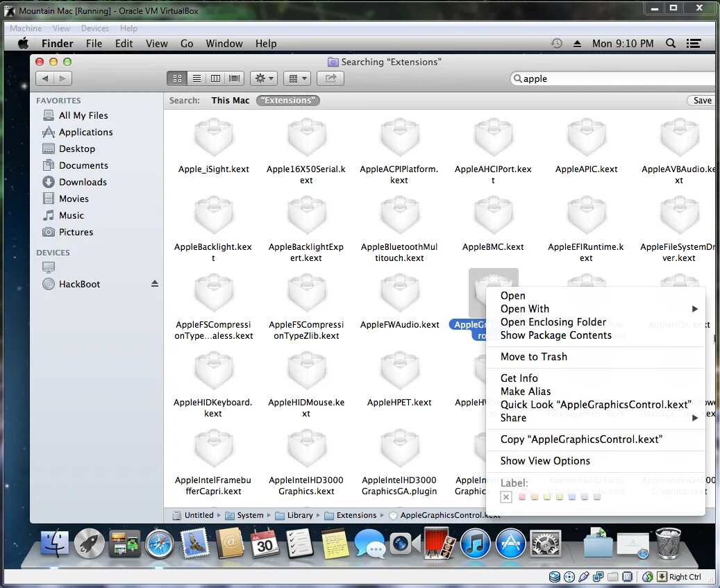Open the Action gear dropdown
The width and height of the screenshot is (720, 588).
pyautogui.click(x=264, y=78)
